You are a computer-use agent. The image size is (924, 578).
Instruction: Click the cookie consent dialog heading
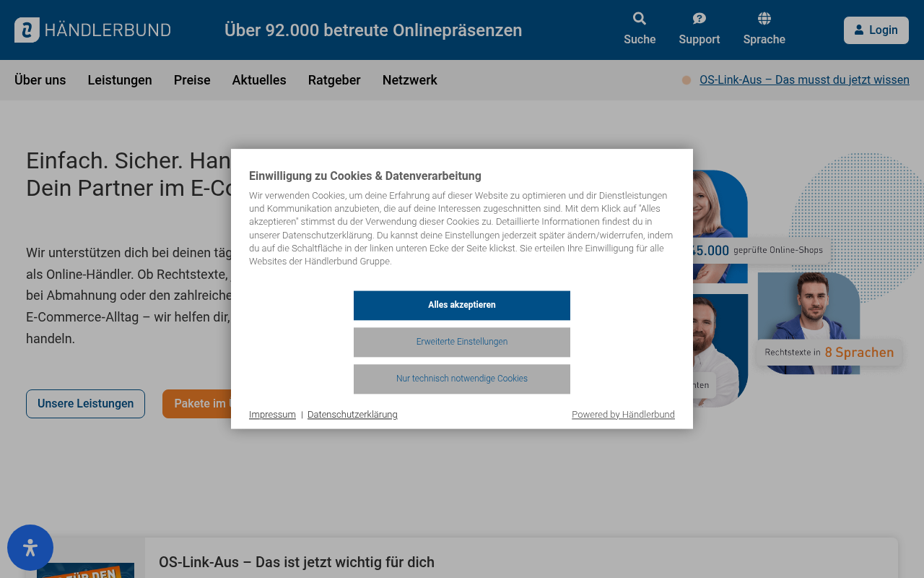(365, 176)
